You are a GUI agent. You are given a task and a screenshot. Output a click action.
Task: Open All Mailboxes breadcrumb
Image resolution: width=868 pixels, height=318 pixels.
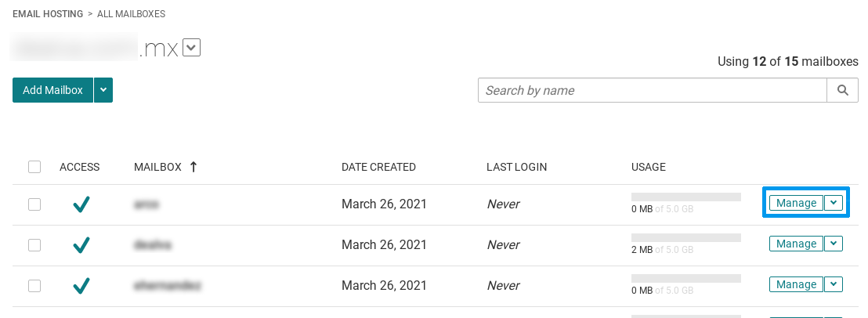[131, 14]
